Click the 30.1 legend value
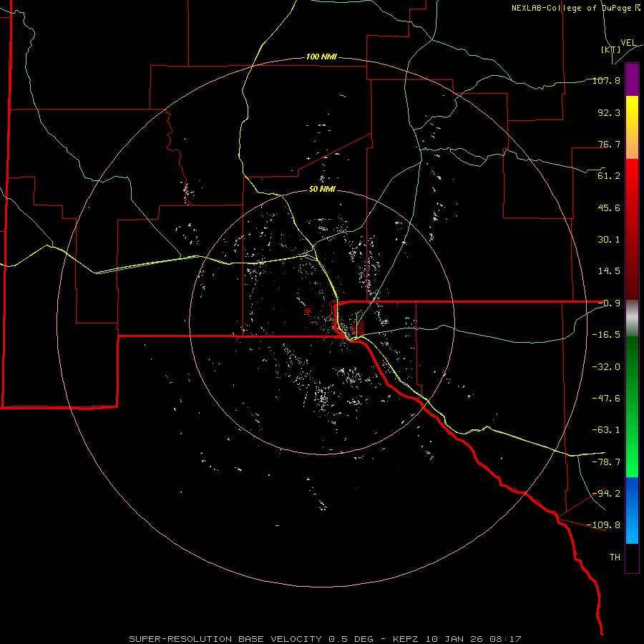This screenshot has height=644, width=644. (x=609, y=240)
